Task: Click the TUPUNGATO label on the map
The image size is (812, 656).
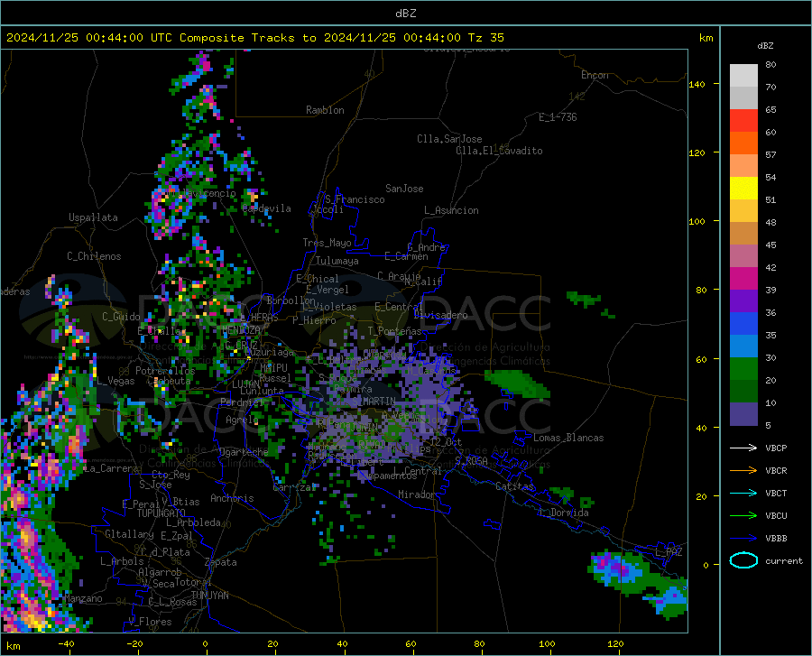Action: pyautogui.click(x=161, y=513)
